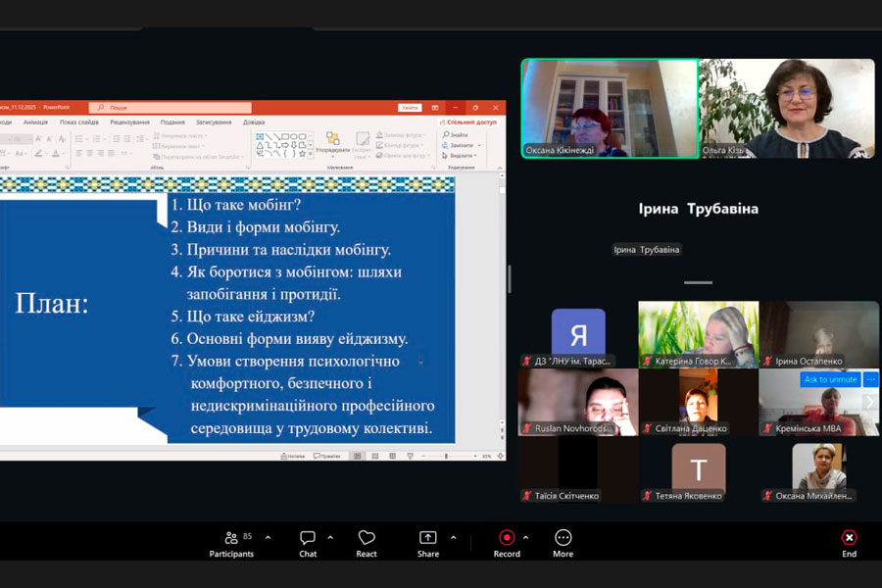
Task: Click Arrange icon in PowerPoint ribbon
Action: (333, 138)
